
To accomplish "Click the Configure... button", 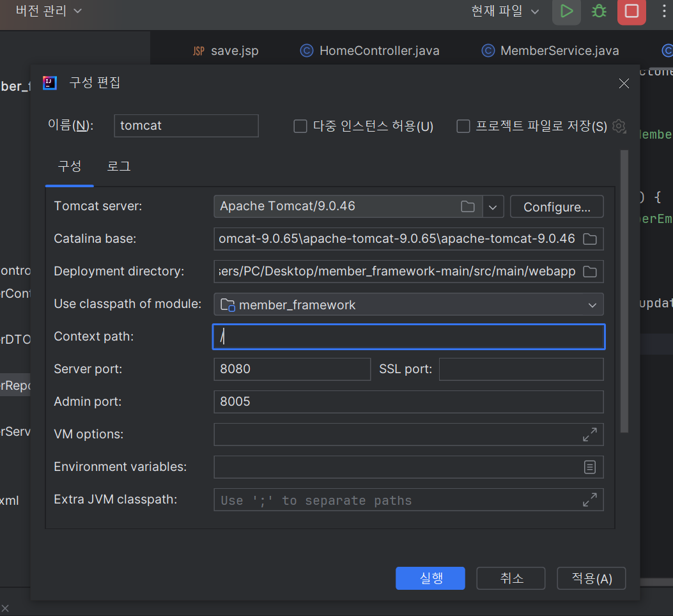I will pos(557,207).
